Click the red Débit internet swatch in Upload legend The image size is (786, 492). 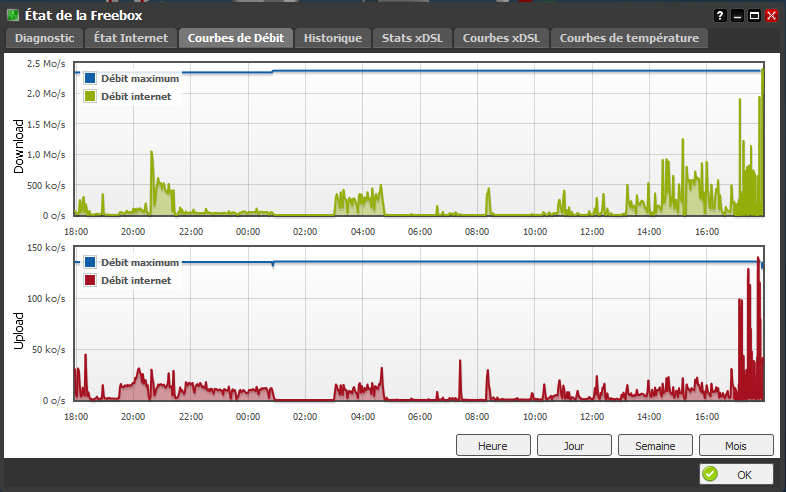point(90,280)
